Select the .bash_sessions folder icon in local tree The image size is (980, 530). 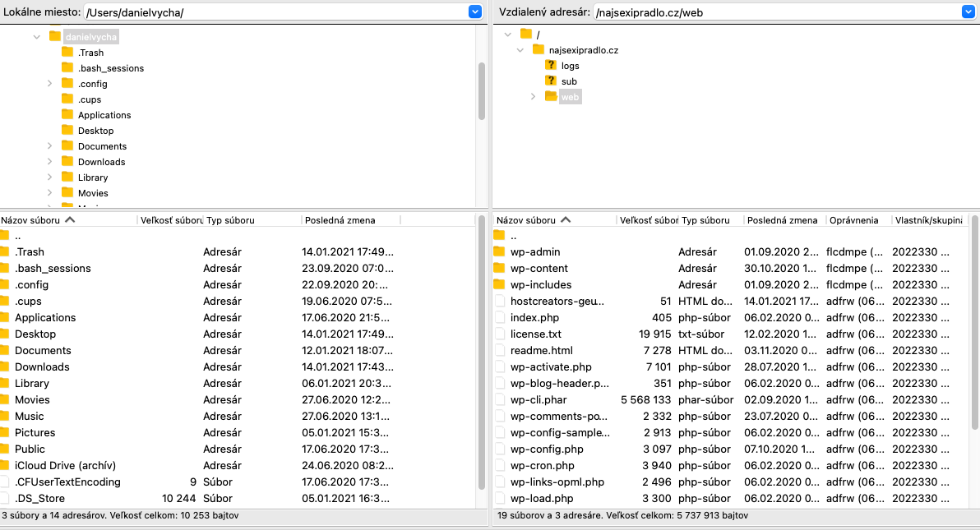click(x=67, y=67)
